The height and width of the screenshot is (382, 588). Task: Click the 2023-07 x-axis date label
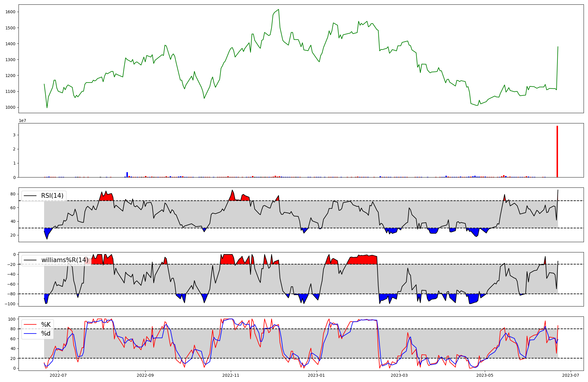[x=571, y=375]
